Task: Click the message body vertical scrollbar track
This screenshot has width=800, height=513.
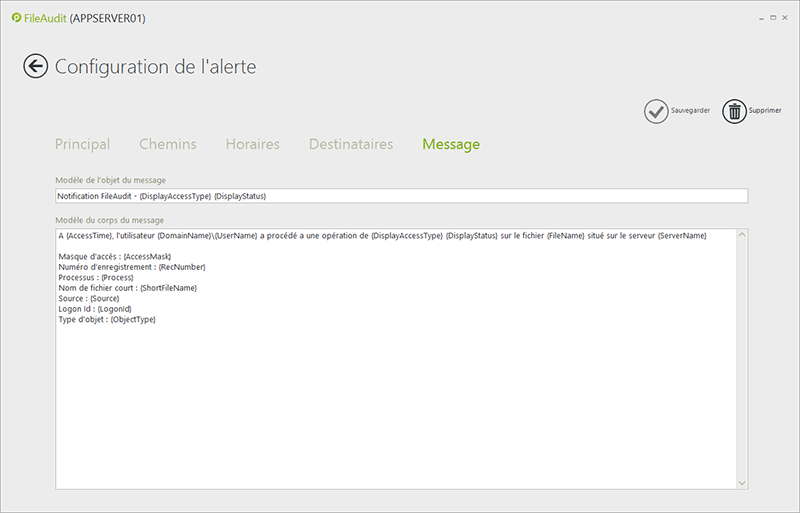Action: pos(741,360)
